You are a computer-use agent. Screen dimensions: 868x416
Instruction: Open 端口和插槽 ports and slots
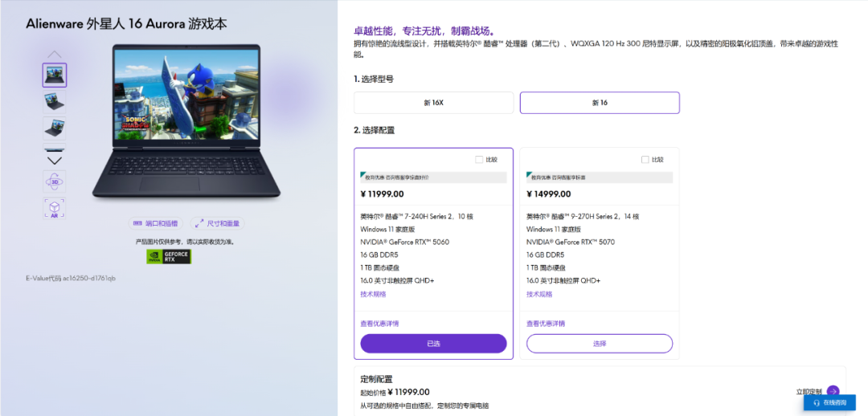156,223
